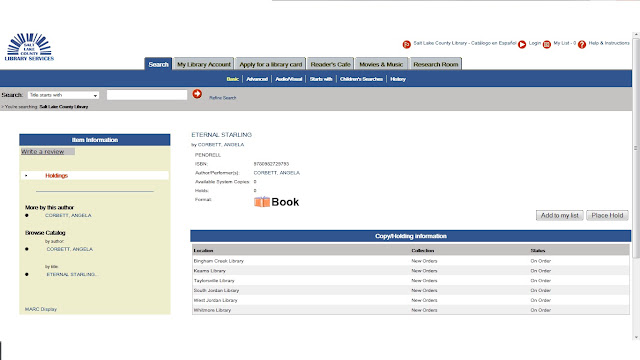This screenshot has height=360, width=640.
Task: Click the ETERNAL STARLING title heading
Action: tap(222, 135)
